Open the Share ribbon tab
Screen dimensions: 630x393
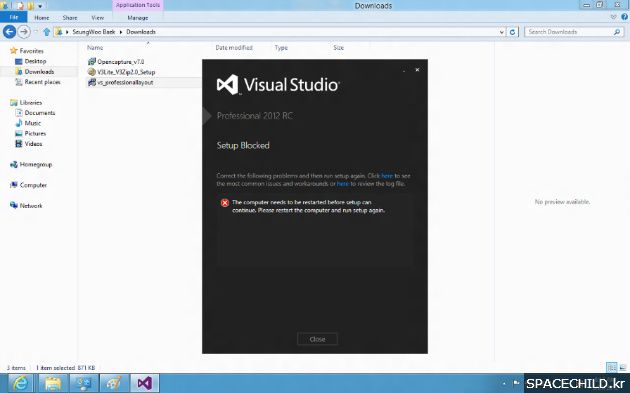coord(70,18)
